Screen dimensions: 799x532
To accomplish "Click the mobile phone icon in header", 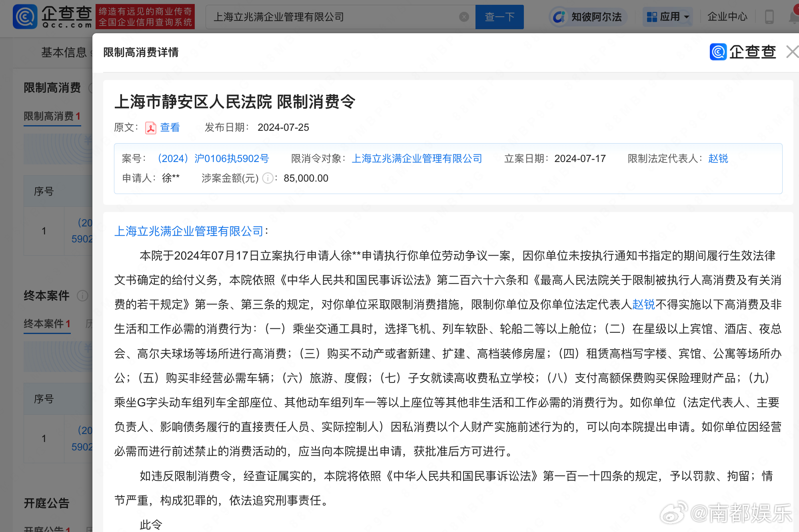I will click(x=769, y=17).
